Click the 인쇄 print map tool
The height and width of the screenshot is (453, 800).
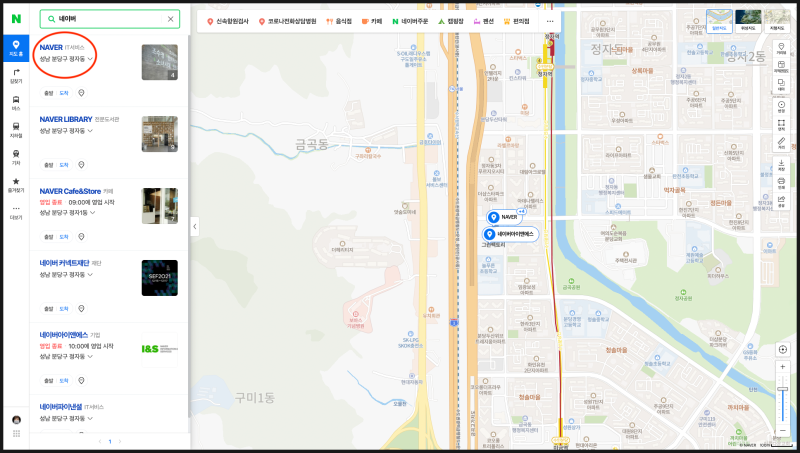781,183
